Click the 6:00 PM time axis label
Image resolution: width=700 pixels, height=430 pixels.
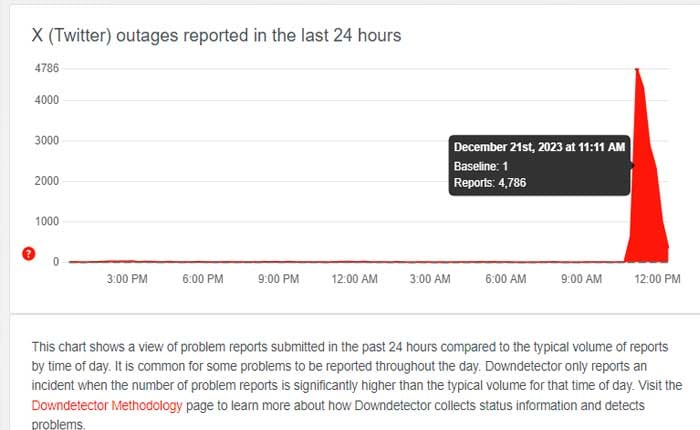(201, 279)
